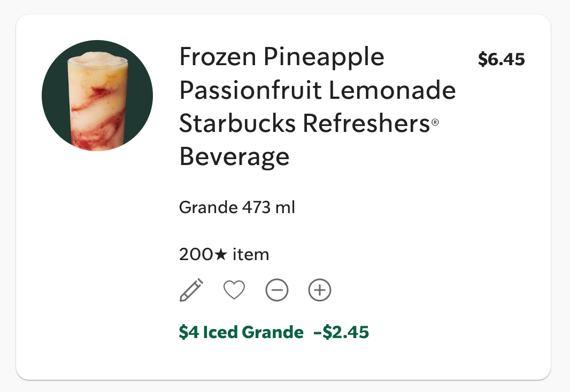The image size is (570, 392).
Task: Click the $6.45 price display
Action: click(x=502, y=59)
